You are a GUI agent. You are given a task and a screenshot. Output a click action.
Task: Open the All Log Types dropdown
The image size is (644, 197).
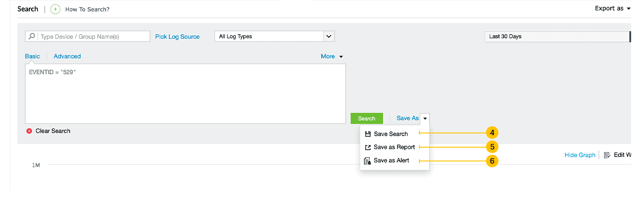pyautogui.click(x=274, y=36)
